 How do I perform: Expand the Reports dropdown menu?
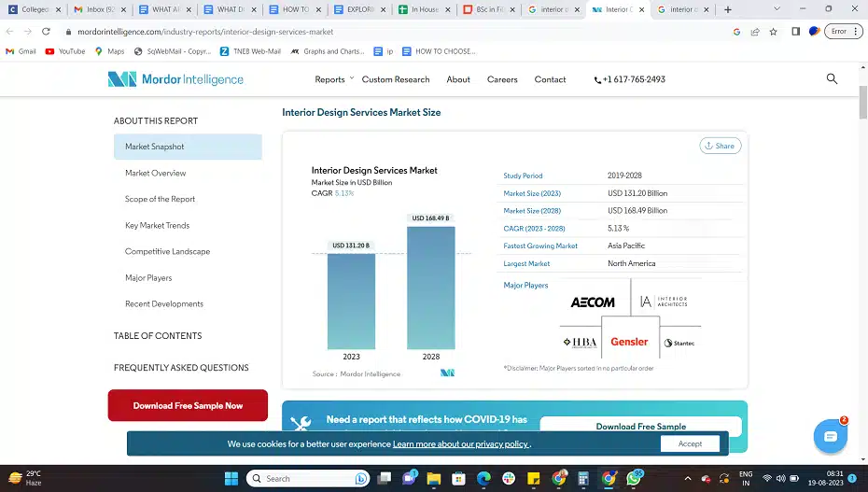pos(333,79)
